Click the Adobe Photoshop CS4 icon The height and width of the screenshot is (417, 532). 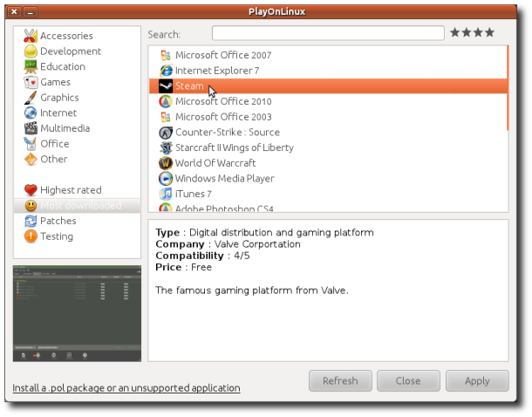[x=166, y=208]
